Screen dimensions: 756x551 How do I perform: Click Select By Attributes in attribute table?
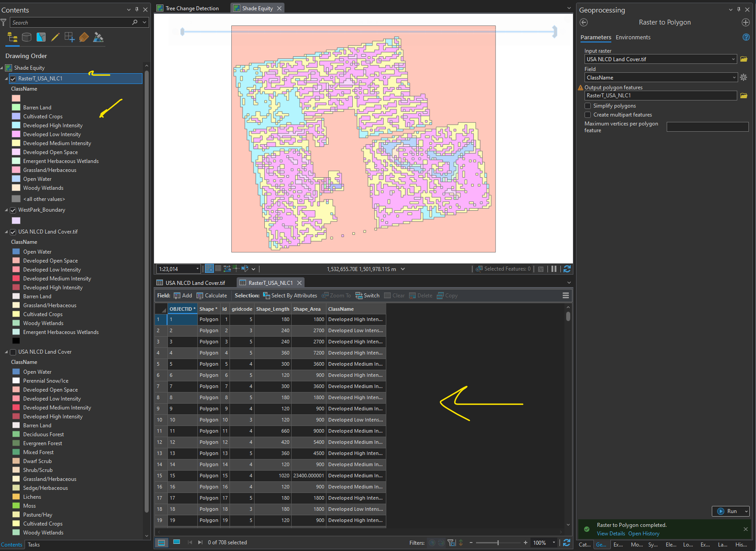pos(290,295)
